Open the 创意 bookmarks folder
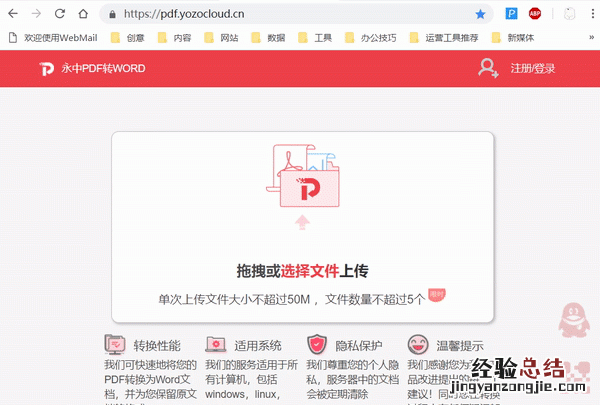This screenshot has height=405, width=600. click(128, 38)
